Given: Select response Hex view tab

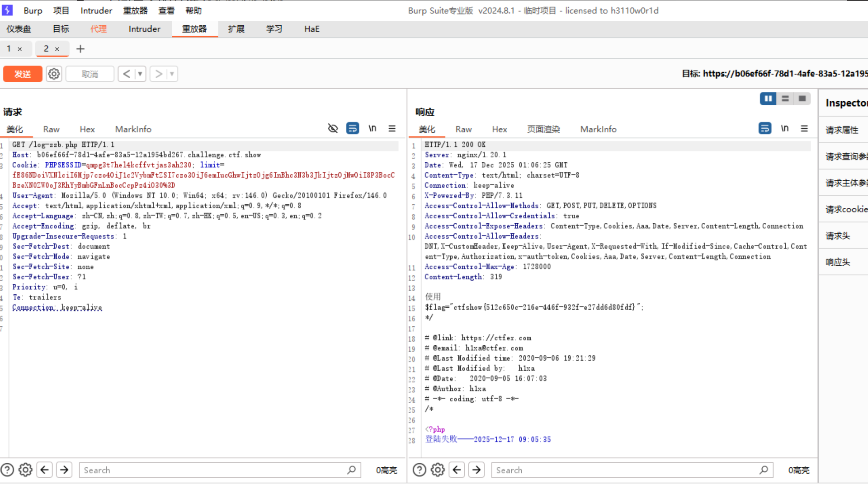Looking at the screenshot, I should coord(500,129).
